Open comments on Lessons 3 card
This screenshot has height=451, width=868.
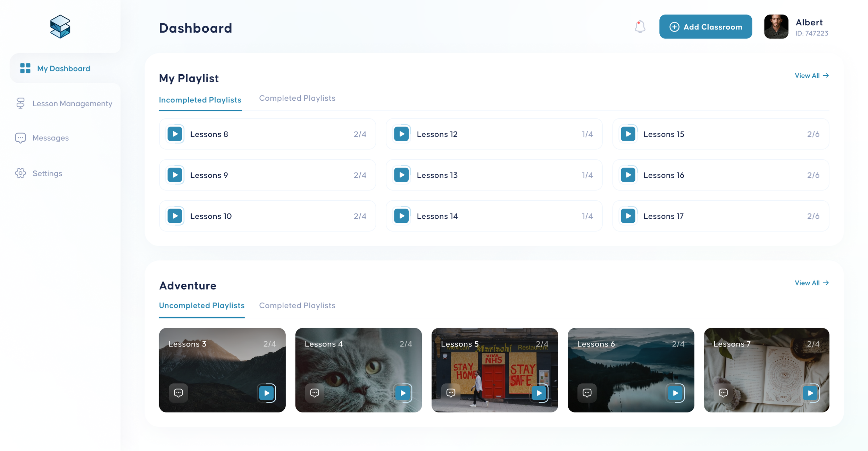[x=178, y=393]
